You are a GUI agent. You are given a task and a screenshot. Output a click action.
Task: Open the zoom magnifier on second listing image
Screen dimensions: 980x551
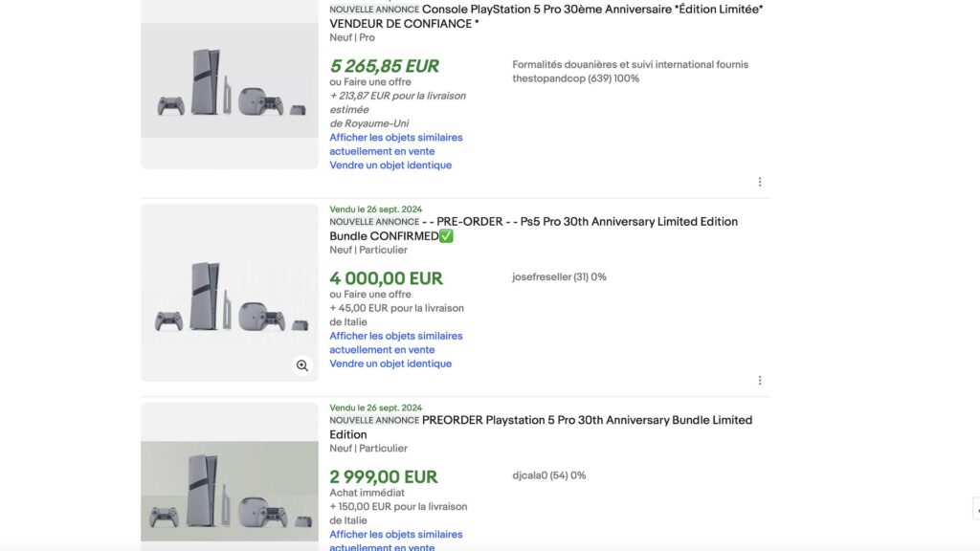click(x=302, y=365)
